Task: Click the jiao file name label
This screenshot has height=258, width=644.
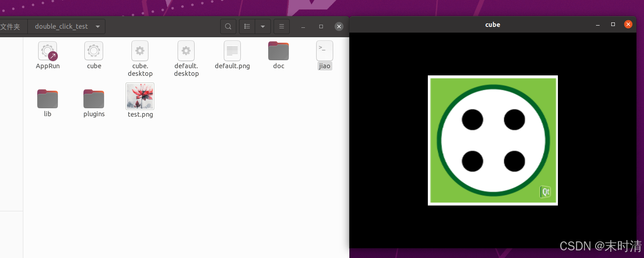Action: coord(325,66)
